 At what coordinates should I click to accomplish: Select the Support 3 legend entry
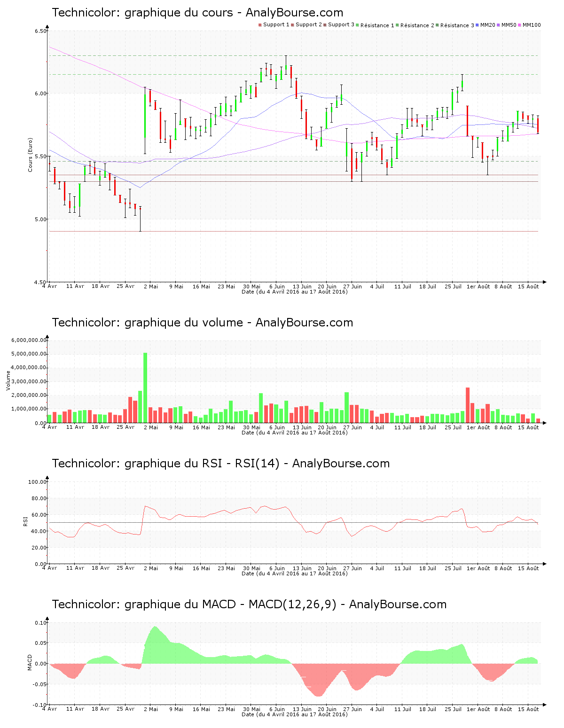339,25
